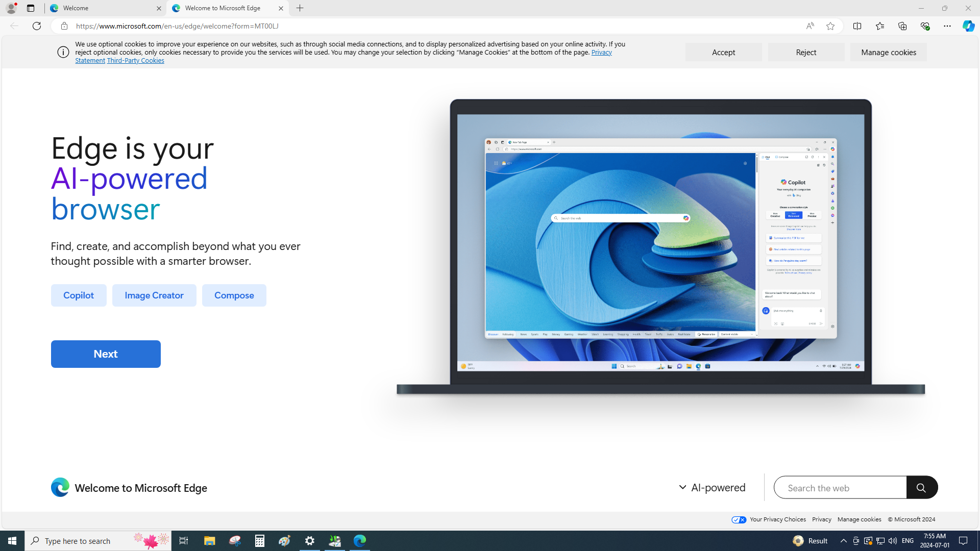The image size is (980, 551).
Task: Refresh the current page
Action: pos(37,26)
